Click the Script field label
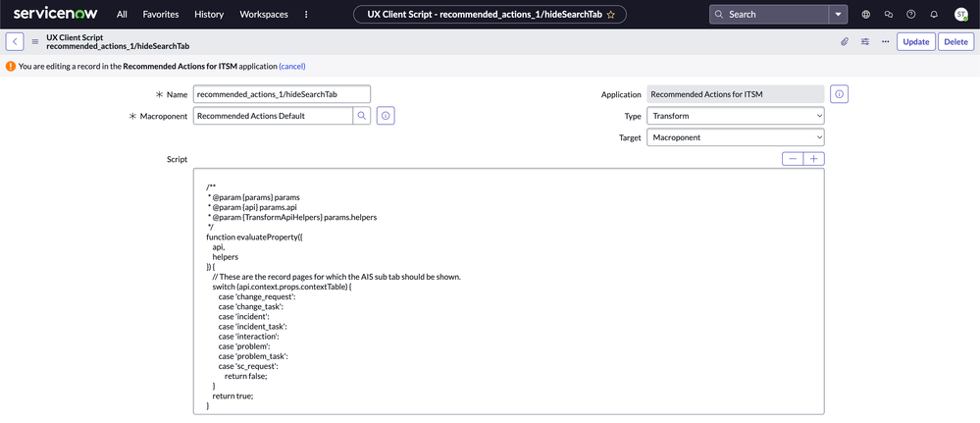The image size is (980, 423). click(177, 160)
